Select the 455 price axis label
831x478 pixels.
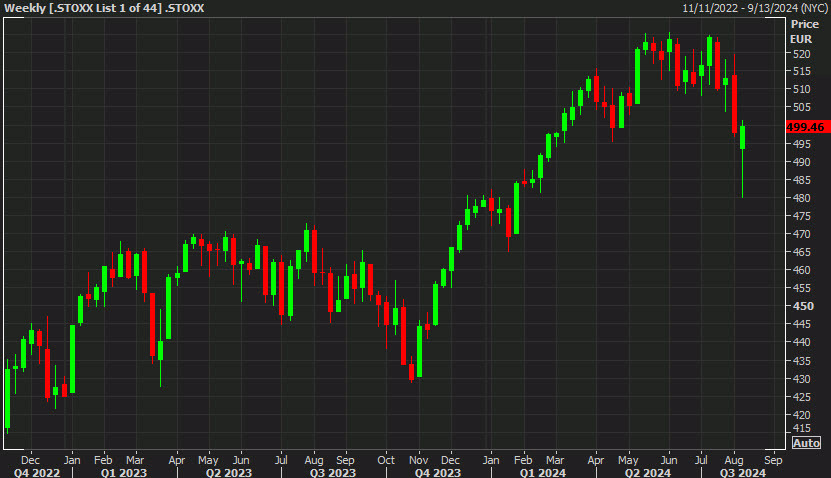[801, 288]
